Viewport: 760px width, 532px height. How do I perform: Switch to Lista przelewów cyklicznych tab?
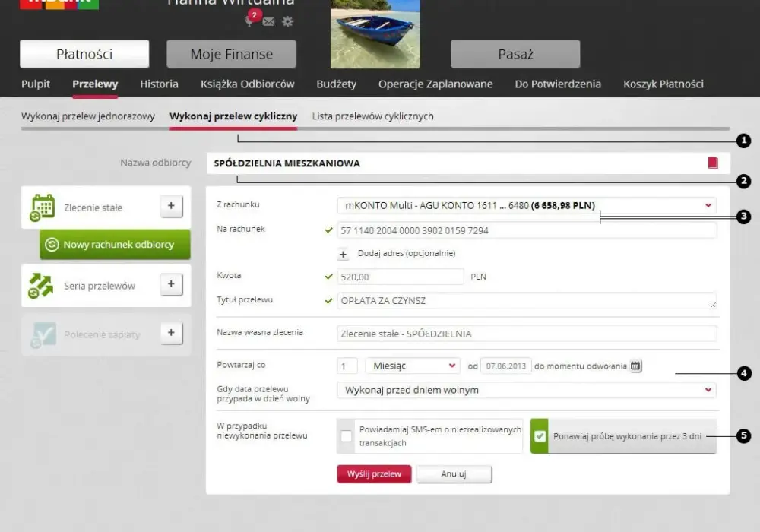coord(372,116)
